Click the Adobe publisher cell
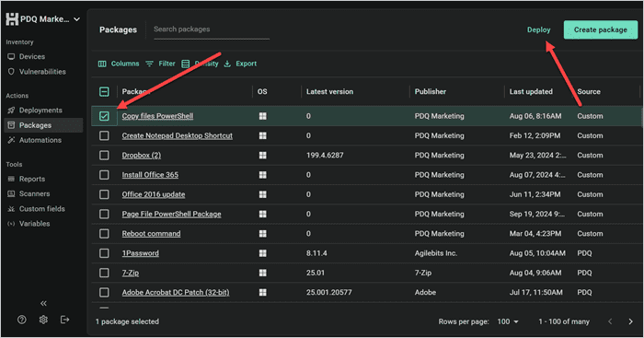This screenshot has height=338, width=644. pyautogui.click(x=425, y=292)
